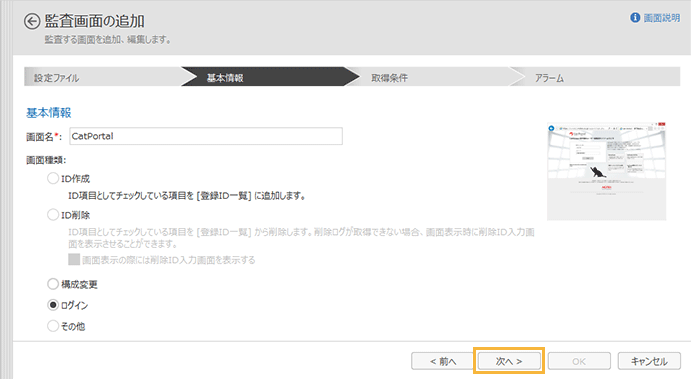The image size is (691, 379).
Task: Click the 基本情報 section heading text
Action: click(x=48, y=113)
